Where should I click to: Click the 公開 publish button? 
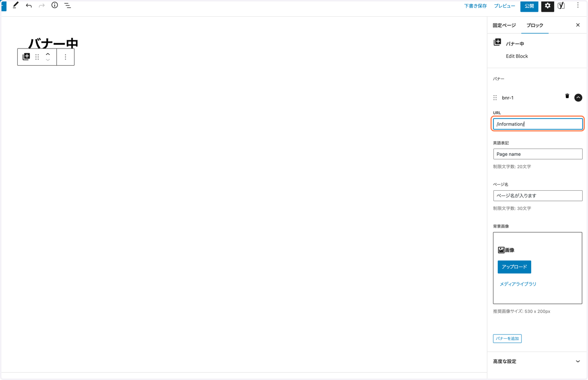(529, 6)
